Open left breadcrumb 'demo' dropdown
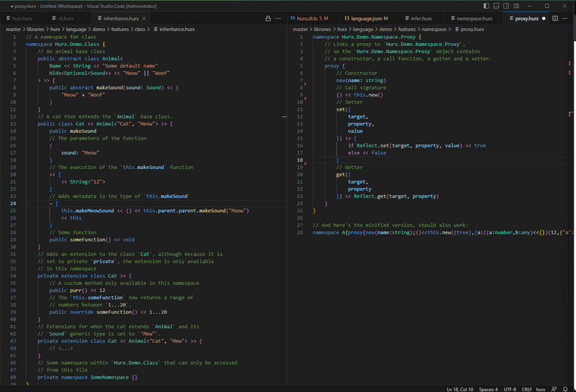 [99, 29]
